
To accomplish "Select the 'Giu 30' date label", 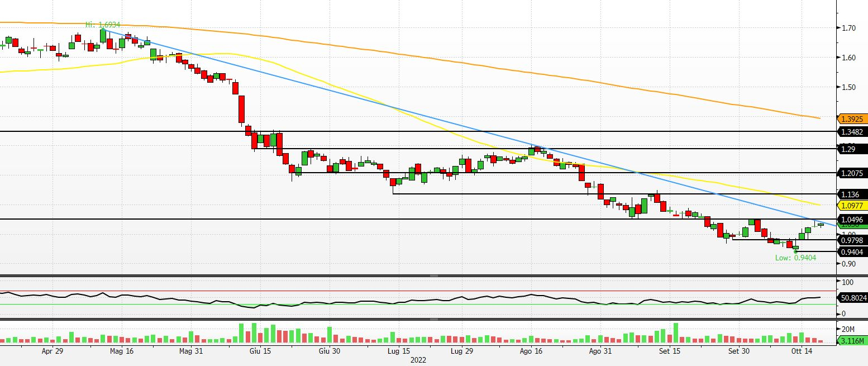I will click(x=330, y=351).
